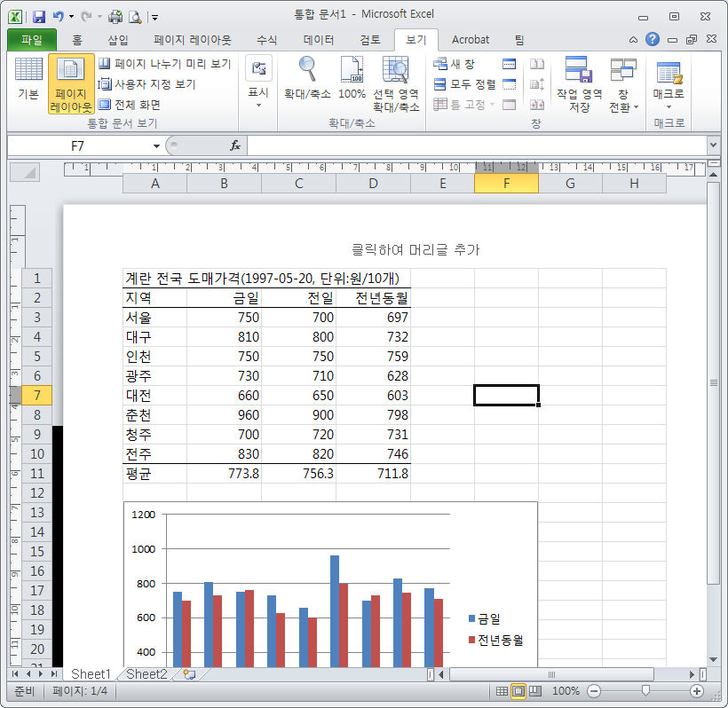Switch to the 검토 ribbon tab
This screenshot has width=728, height=708.
(x=370, y=40)
